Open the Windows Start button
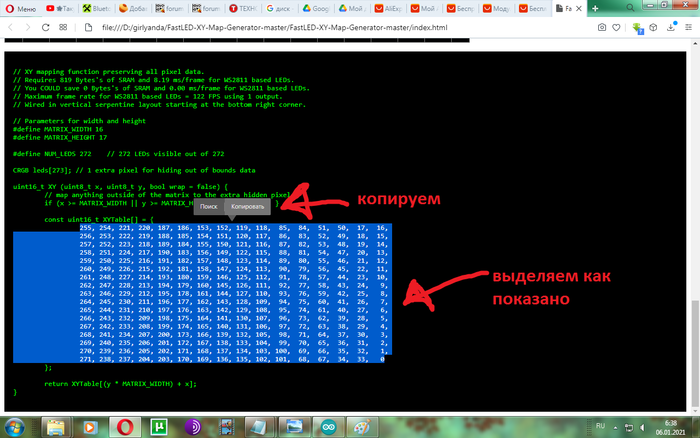This screenshot has width=700, height=438. [15, 427]
